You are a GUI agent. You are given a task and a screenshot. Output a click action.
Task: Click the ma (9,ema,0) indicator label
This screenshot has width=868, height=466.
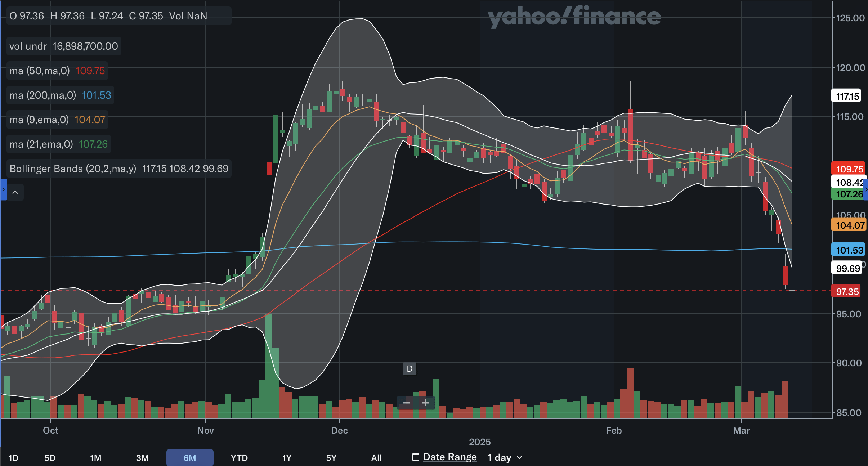click(58, 120)
